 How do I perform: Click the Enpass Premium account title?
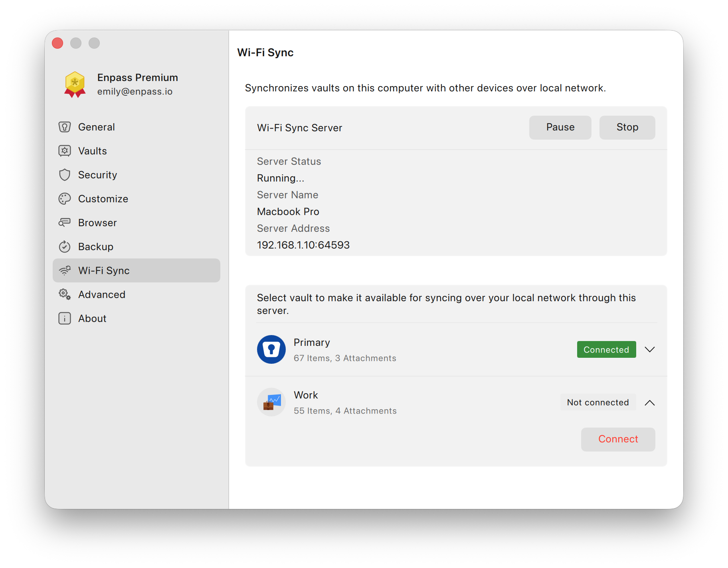coord(138,77)
